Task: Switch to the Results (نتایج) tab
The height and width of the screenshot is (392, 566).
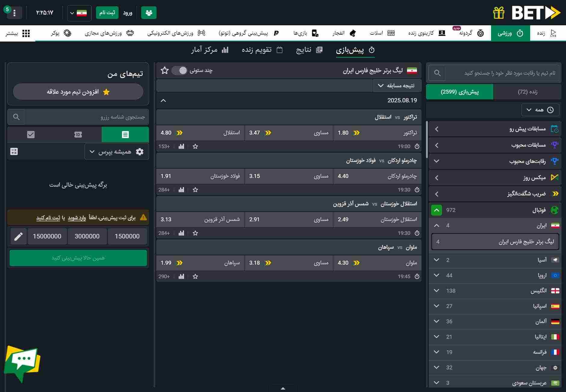Action: [309, 50]
